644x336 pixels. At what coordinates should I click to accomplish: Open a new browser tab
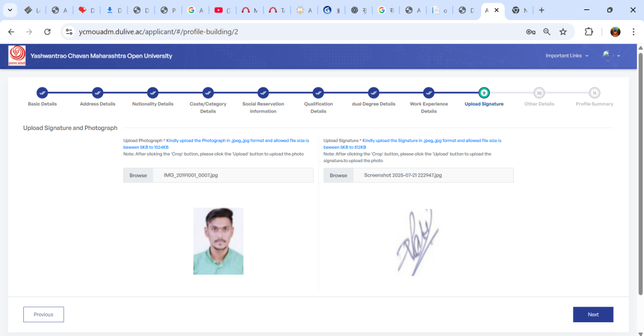pos(541,10)
